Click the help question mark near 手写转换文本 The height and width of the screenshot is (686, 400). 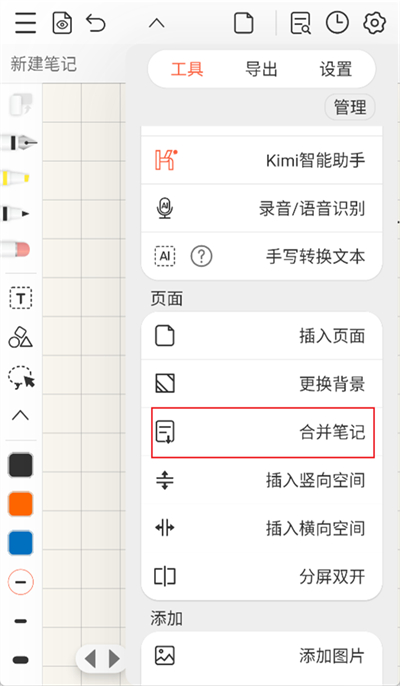[201, 256]
